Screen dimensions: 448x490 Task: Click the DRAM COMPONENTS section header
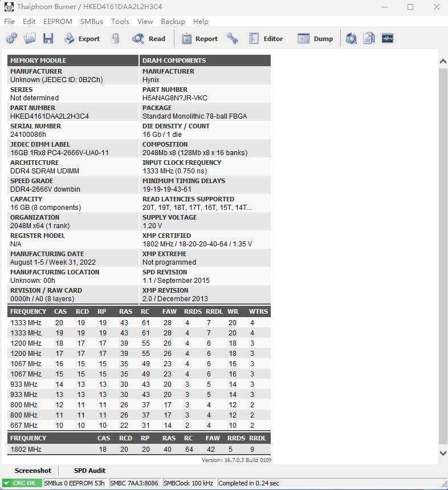pyautogui.click(x=205, y=60)
